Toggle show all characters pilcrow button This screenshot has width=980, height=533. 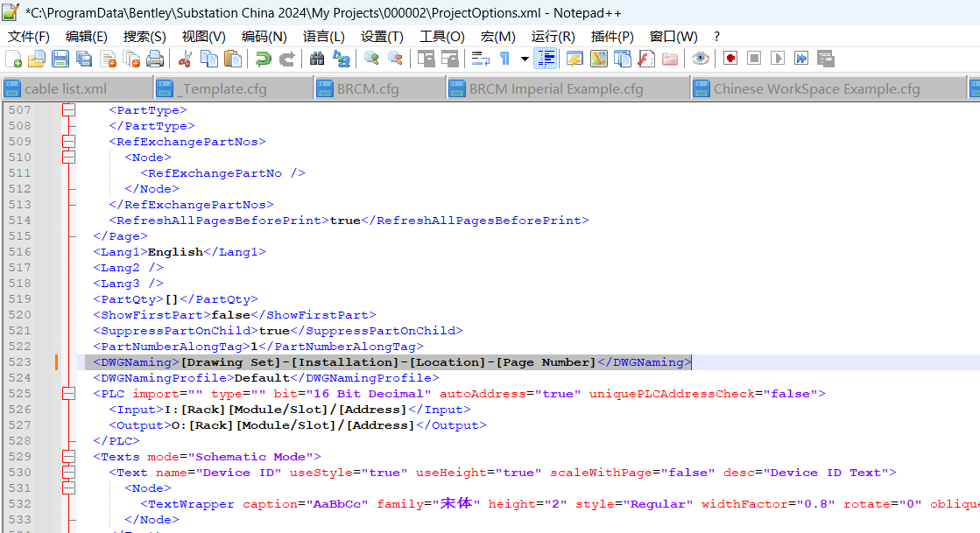(504, 59)
